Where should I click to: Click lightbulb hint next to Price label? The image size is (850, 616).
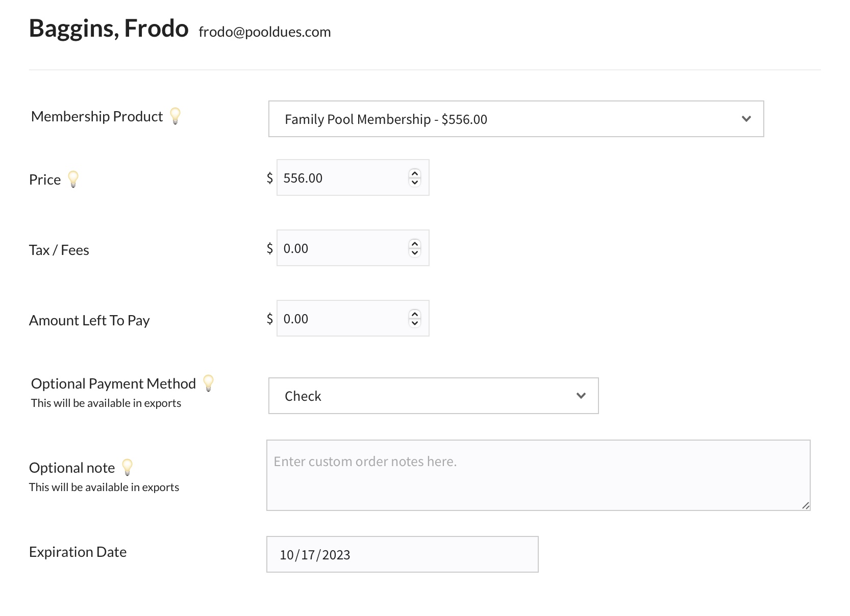73,179
